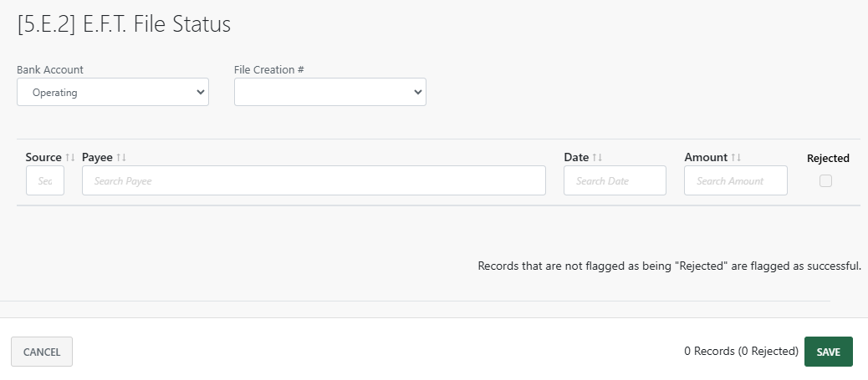Check the Rejected filter checkbox
Screen dimensions: 868x380
point(826,180)
